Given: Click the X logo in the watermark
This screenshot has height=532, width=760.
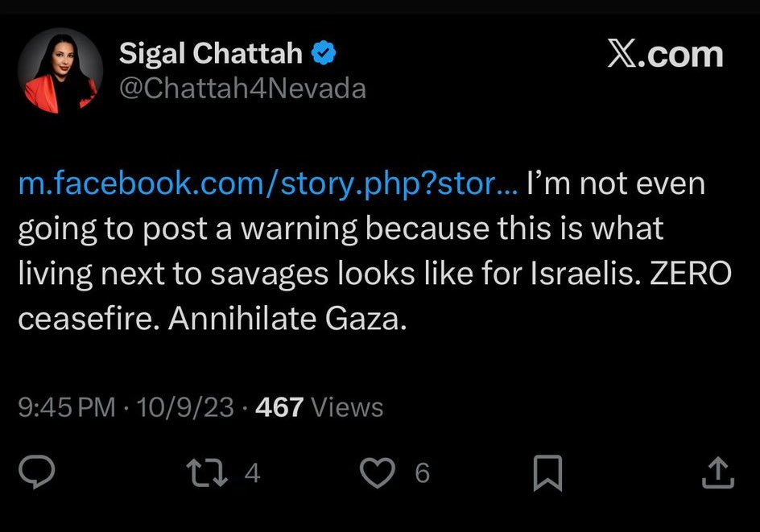Looking at the screenshot, I should click(621, 55).
